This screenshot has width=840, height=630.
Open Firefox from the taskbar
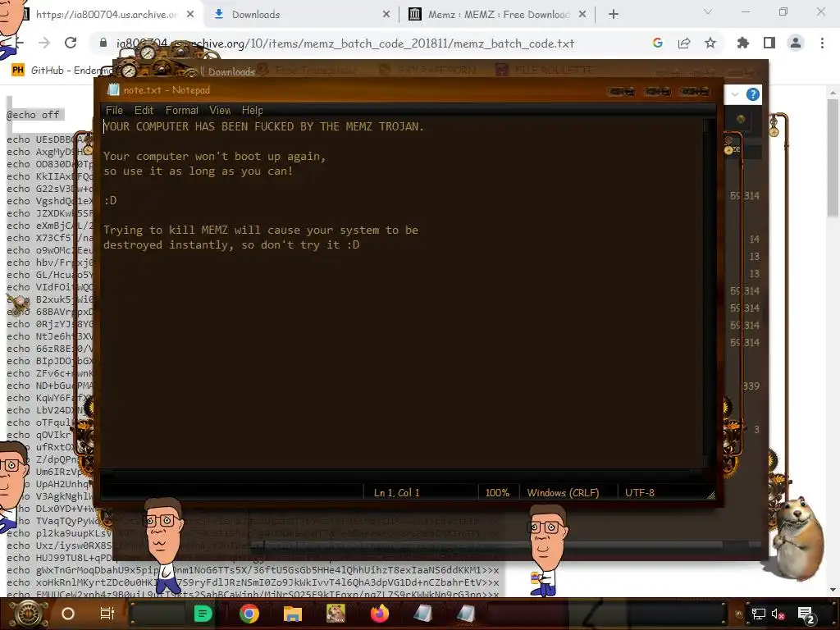click(380, 614)
